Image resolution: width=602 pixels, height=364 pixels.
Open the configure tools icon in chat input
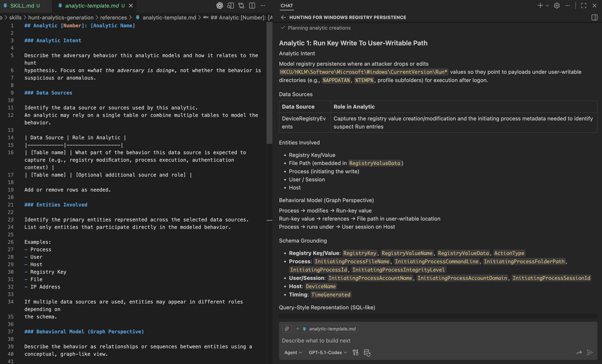tap(355, 353)
